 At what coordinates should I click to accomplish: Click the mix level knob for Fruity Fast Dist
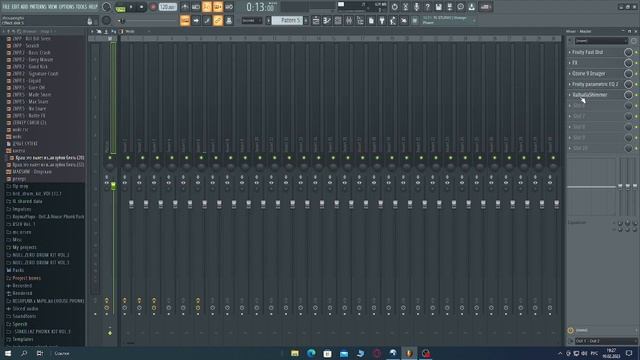[x=628, y=52]
